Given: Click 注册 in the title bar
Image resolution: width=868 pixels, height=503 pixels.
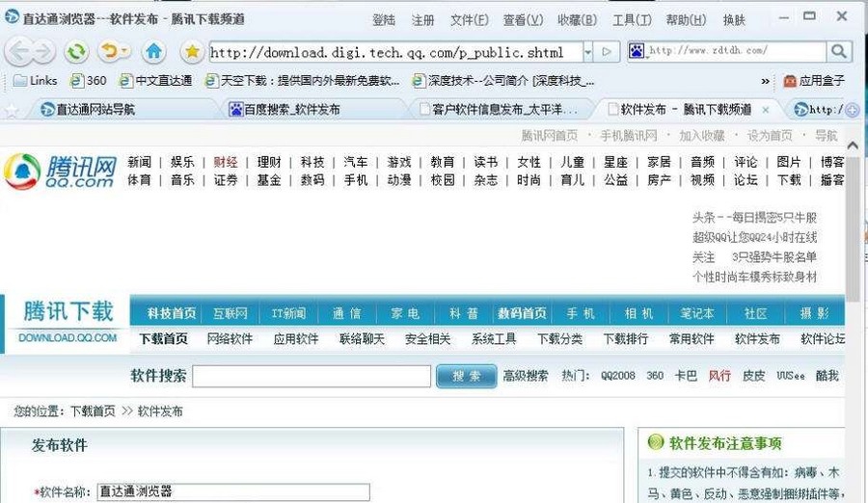Looking at the screenshot, I should click(423, 20).
